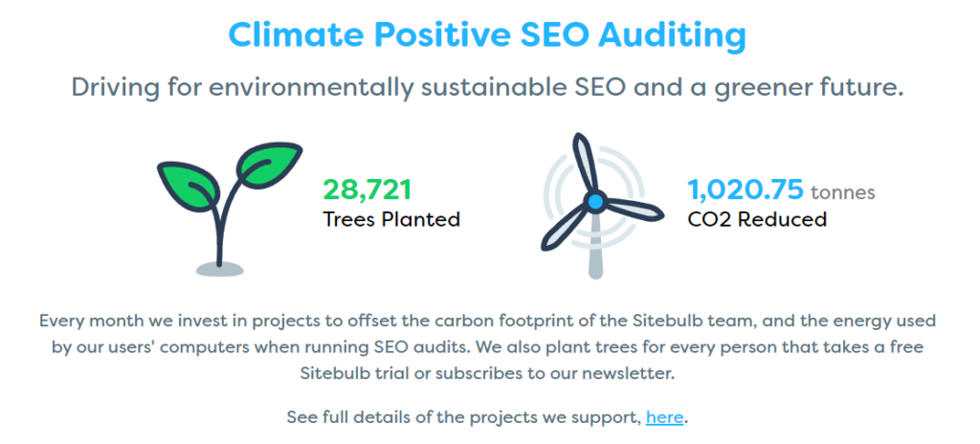The width and height of the screenshot is (980, 444).
Task: Click the grey base under the seedling
Action: tap(220, 269)
